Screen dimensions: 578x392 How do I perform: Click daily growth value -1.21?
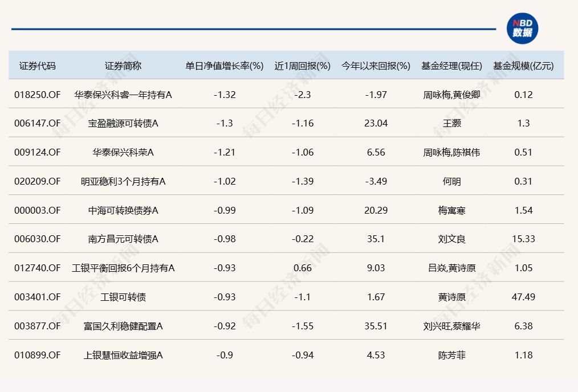click(x=225, y=152)
